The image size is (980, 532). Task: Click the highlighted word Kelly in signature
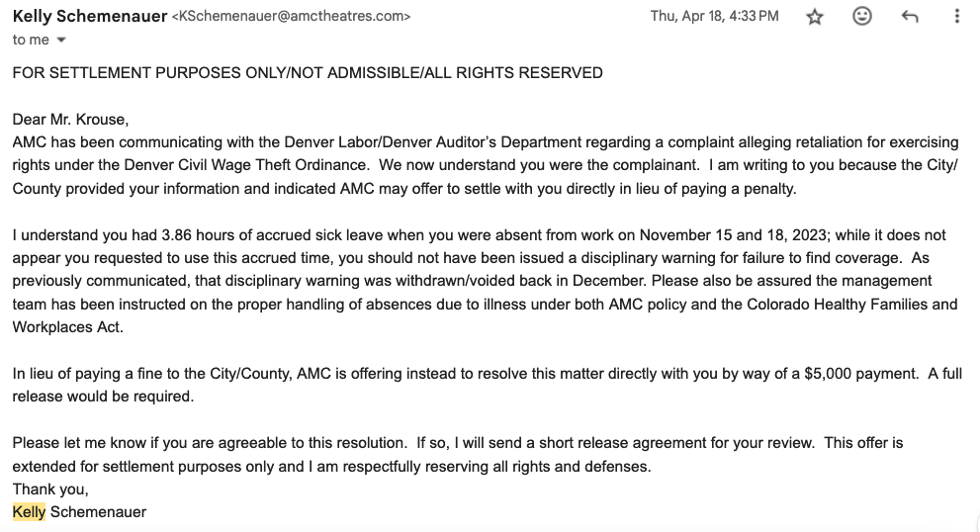(x=29, y=512)
